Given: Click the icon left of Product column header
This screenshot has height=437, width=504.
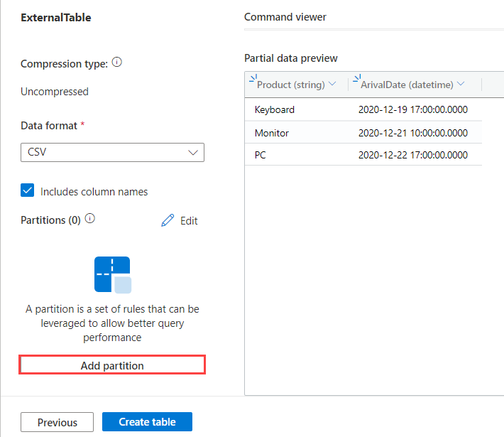Looking at the screenshot, I should [253, 80].
